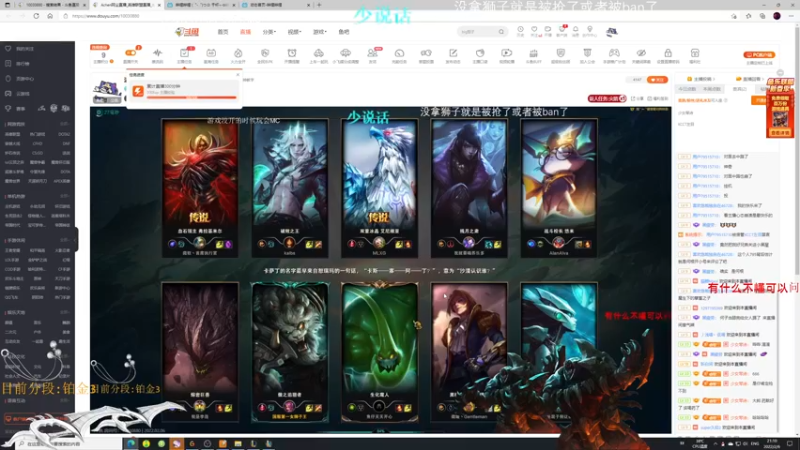
Task: Click the orange PC客户端 button
Action: pyautogui.click(x=759, y=55)
